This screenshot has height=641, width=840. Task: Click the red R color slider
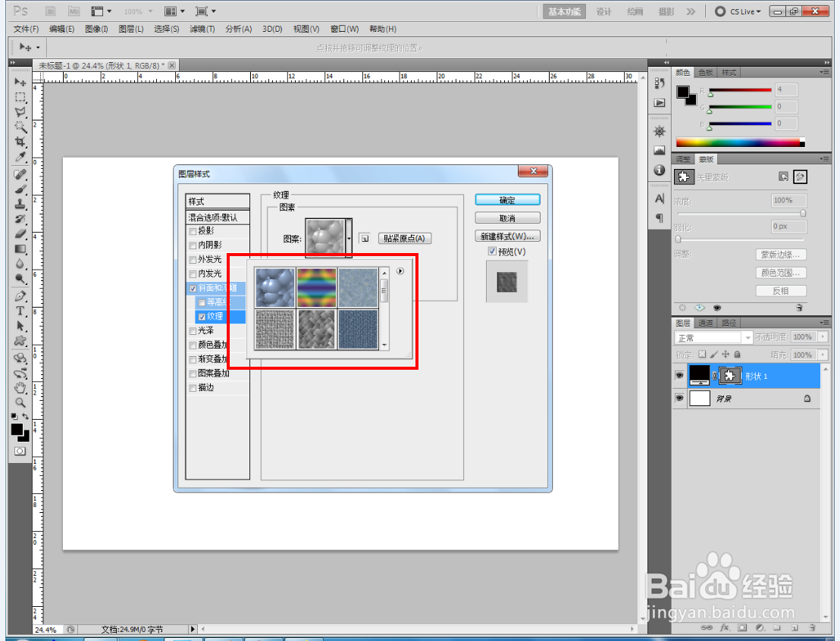[740, 90]
